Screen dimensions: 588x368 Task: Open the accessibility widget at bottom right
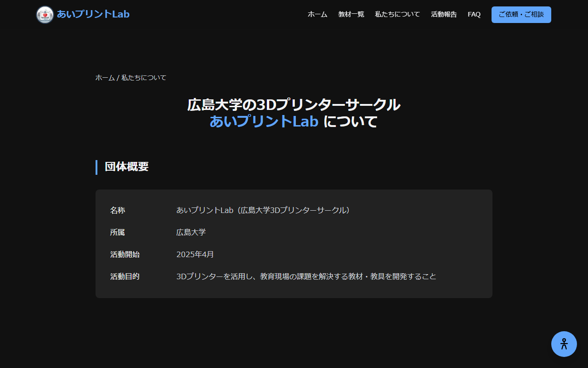pos(564,344)
